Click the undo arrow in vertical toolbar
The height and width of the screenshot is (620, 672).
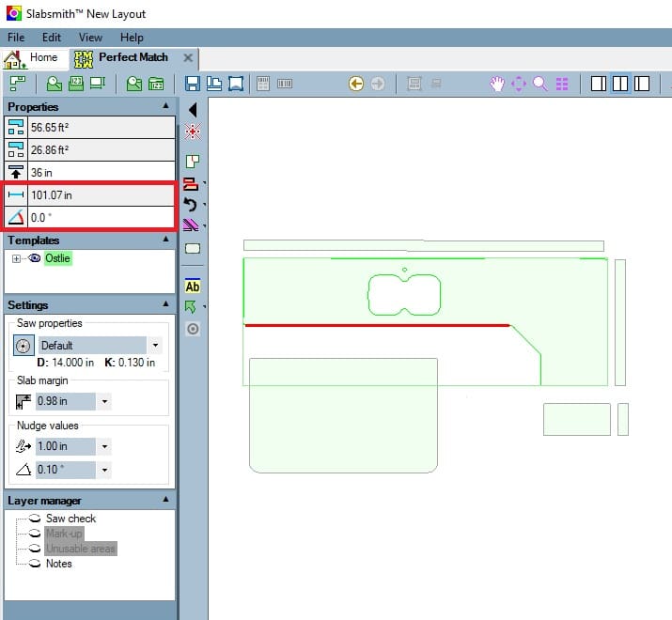click(192, 204)
